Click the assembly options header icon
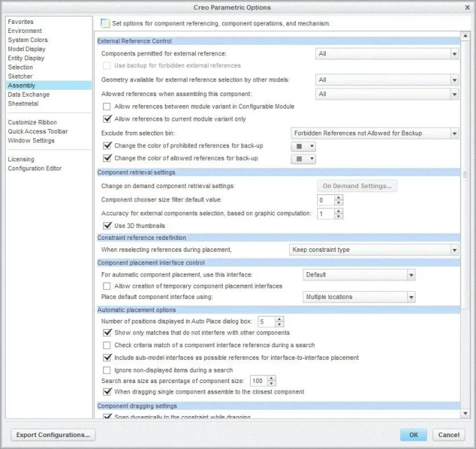The height and width of the screenshot is (449, 476). (x=105, y=23)
